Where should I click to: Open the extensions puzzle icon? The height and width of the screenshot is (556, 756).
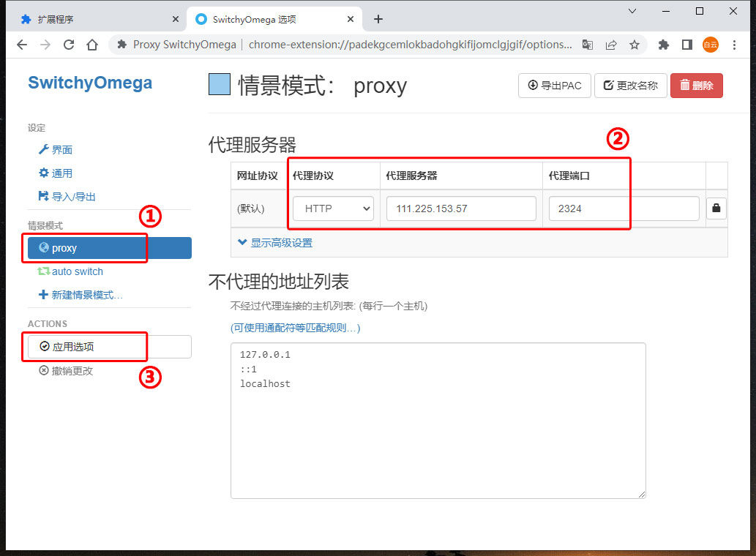664,45
